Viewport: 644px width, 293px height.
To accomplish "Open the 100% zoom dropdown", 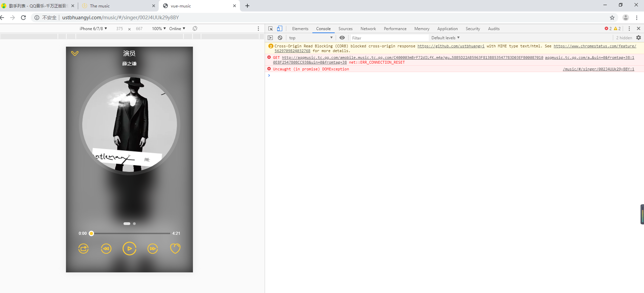I will click(159, 29).
